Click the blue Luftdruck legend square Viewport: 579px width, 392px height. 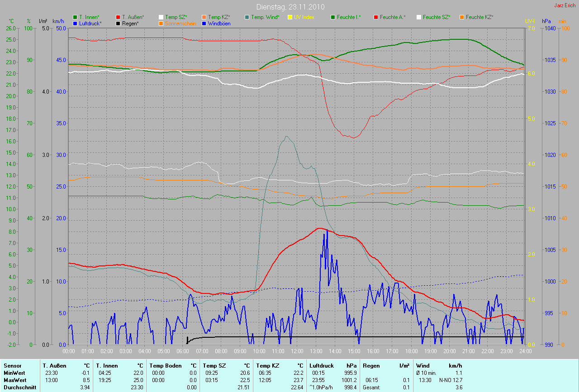[x=75, y=23]
